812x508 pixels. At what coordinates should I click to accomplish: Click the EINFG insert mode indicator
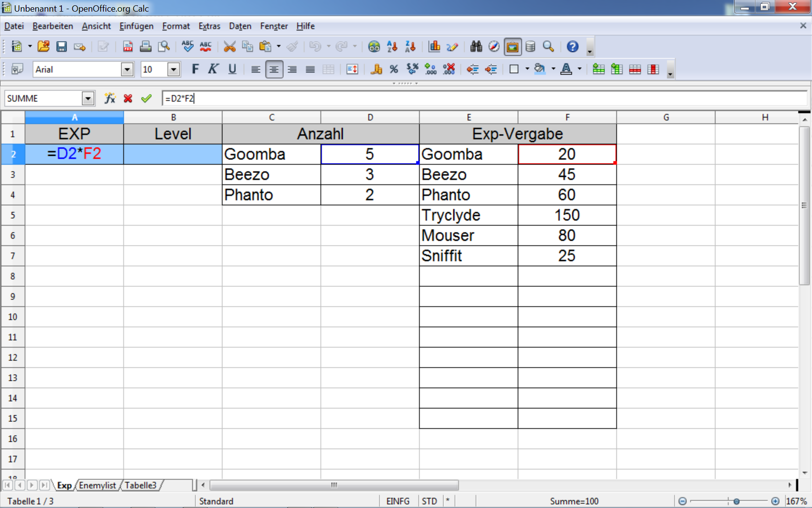(398, 501)
